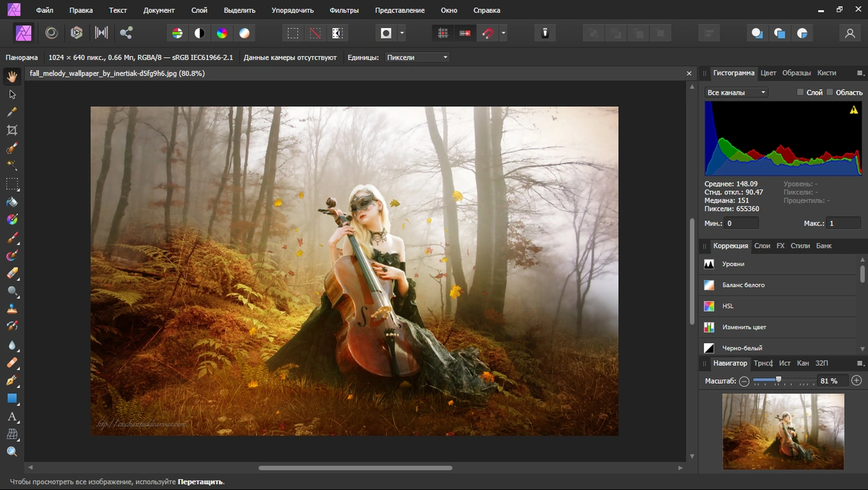
Task: Add an HSL adjustment
Action: 778,306
